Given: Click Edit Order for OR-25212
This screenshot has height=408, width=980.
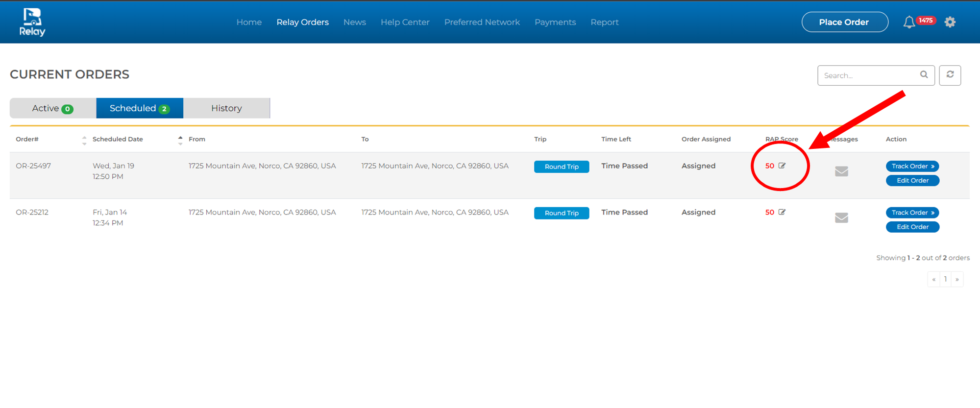Looking at the screenshot, I should 912,227.
